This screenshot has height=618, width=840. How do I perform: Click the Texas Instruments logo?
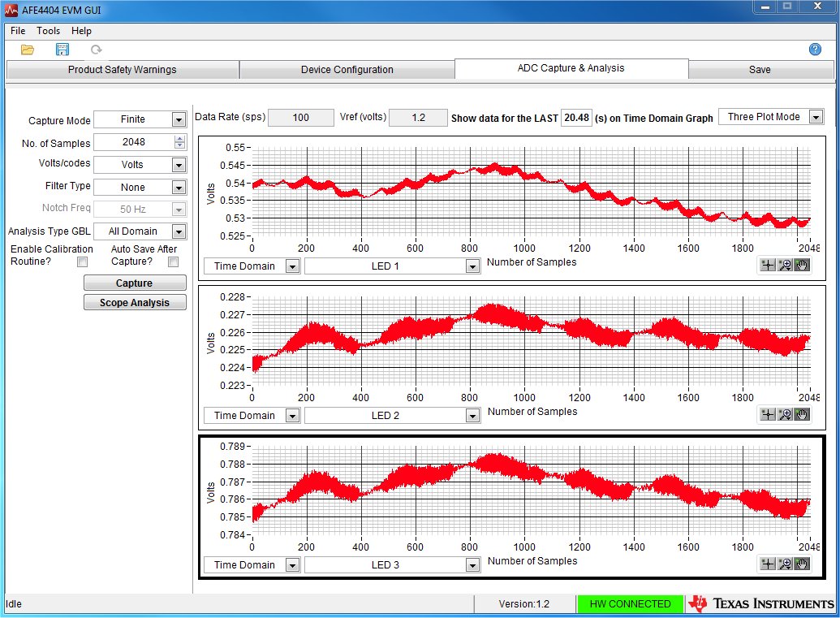761,603
